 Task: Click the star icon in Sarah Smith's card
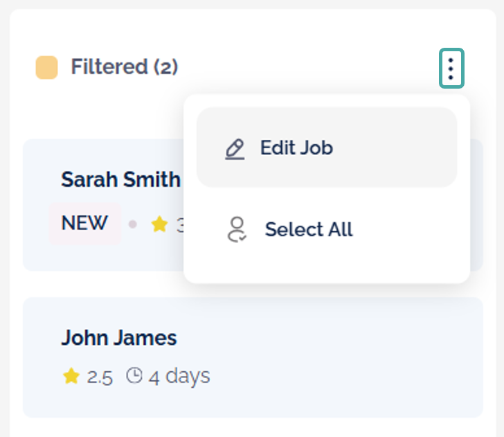[x=160, y=224]
